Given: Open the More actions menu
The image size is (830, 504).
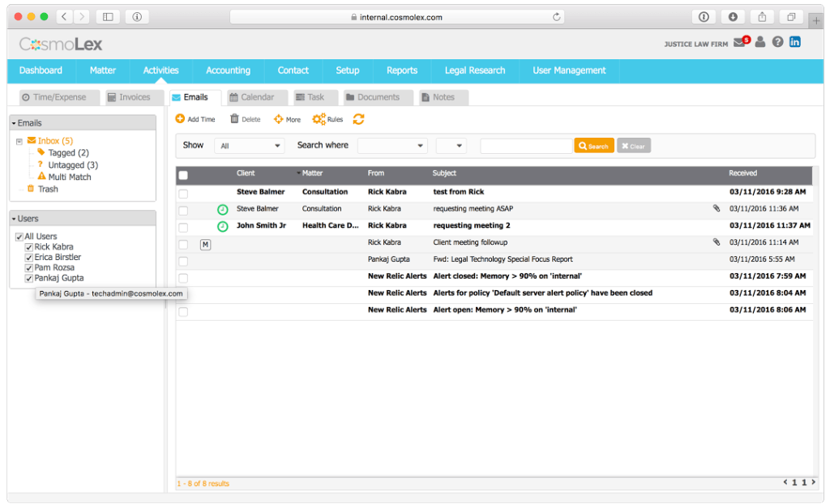Looking at the screenshot, I should [x=288, y=120].
